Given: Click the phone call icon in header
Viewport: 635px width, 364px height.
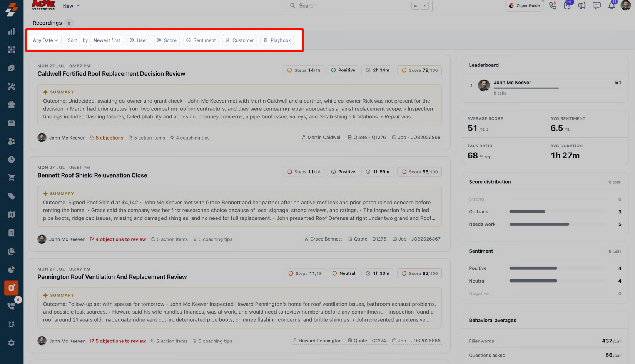Looking at the screenshot, I should point(553,6).
